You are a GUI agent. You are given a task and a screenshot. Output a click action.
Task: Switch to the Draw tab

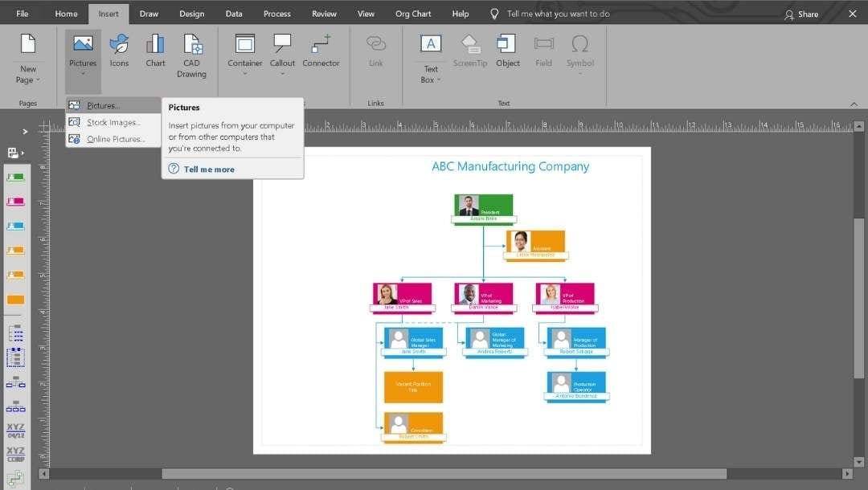point(149,14)
